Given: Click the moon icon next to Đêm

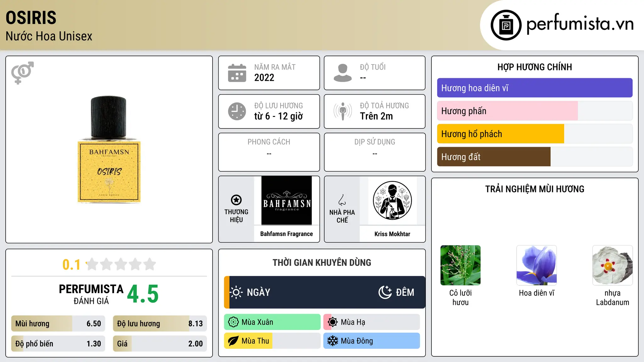Looking at the screenshot, I should coord(385,292).
